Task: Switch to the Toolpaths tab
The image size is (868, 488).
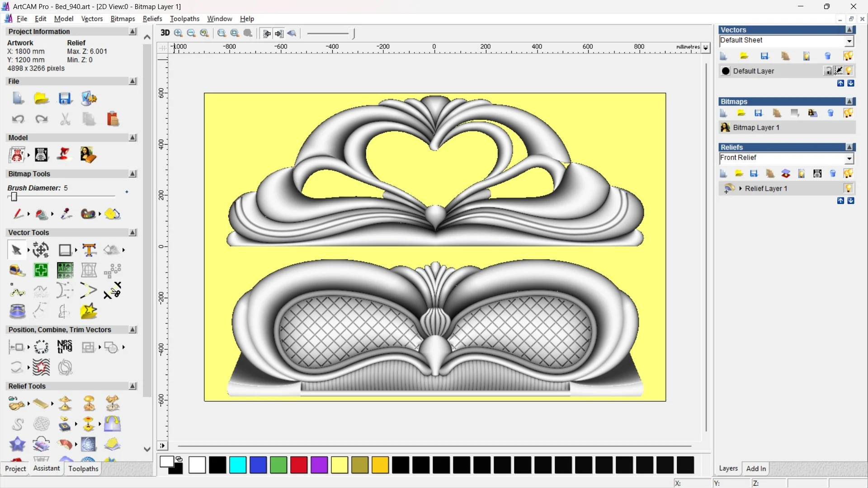Action: 83,469
